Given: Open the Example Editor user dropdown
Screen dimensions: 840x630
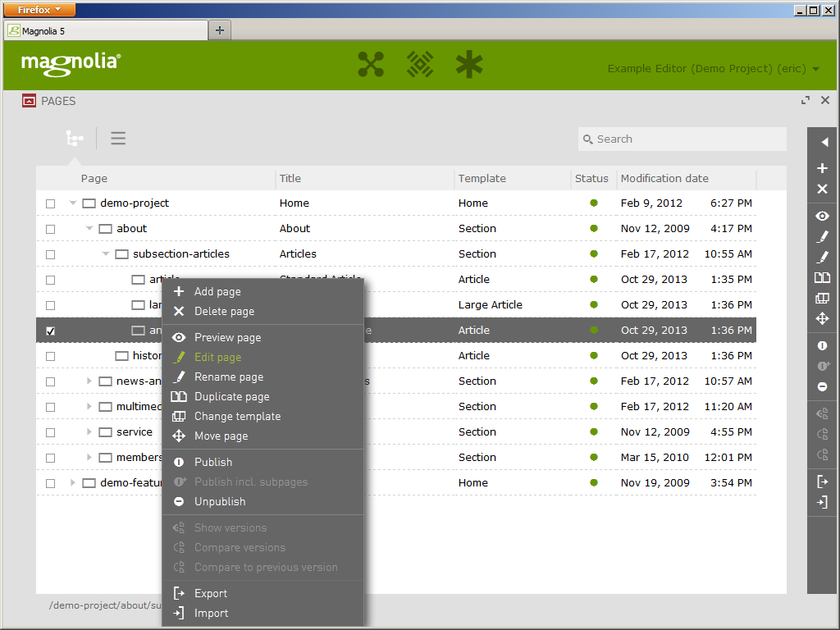Looking at the screenshot, I should tap(713, 69).
